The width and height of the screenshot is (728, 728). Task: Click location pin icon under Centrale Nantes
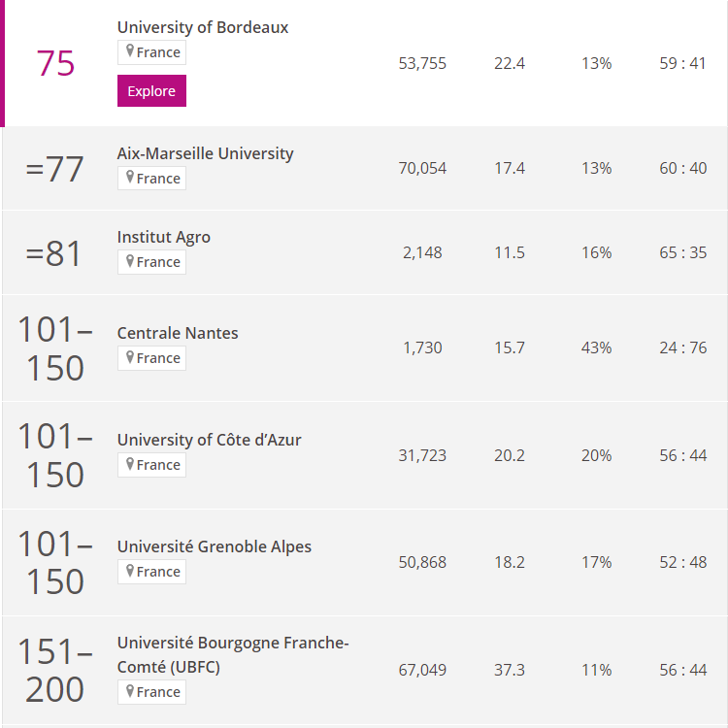[x=130, y=357]
